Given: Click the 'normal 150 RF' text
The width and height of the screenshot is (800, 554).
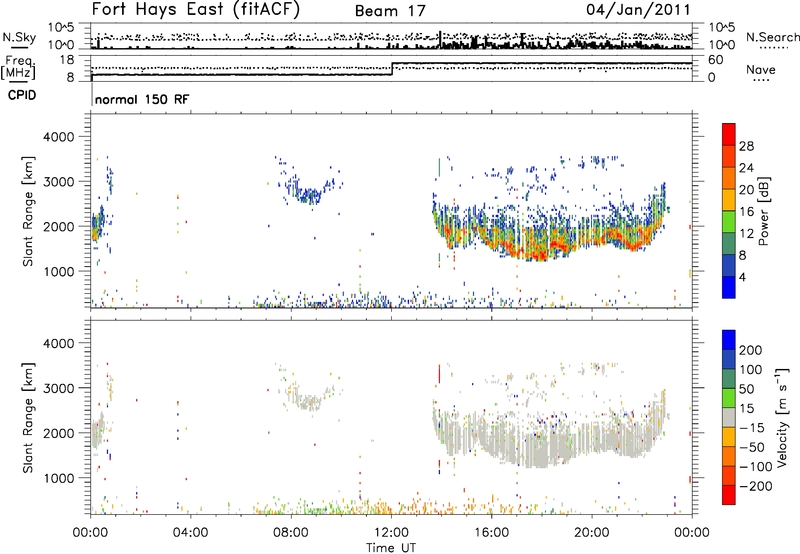Looking at the screenshot, I should tap(142, 99).
